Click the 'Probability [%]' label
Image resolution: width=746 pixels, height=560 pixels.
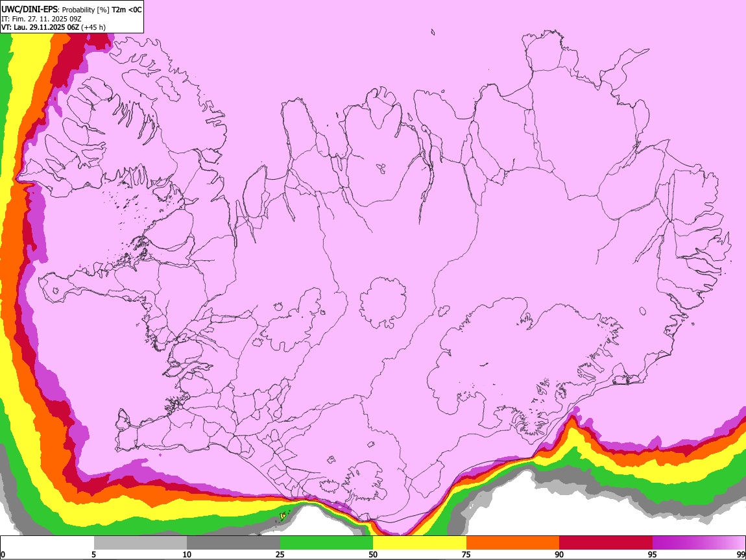[x=86, y=10]
